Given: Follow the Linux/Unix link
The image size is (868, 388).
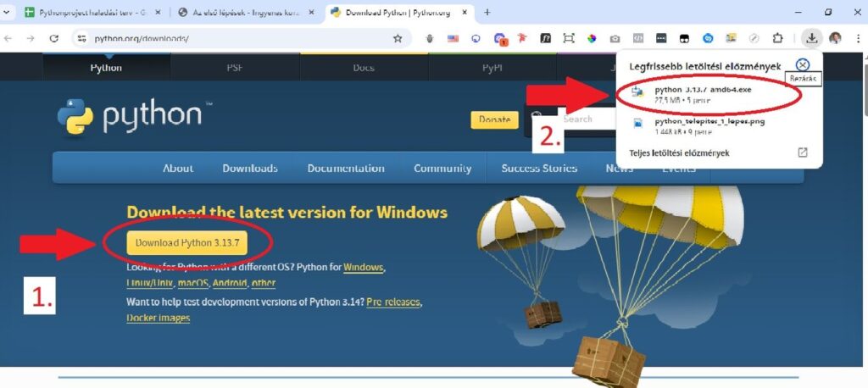Looking at the screenshot, I should tap(150, 284).
